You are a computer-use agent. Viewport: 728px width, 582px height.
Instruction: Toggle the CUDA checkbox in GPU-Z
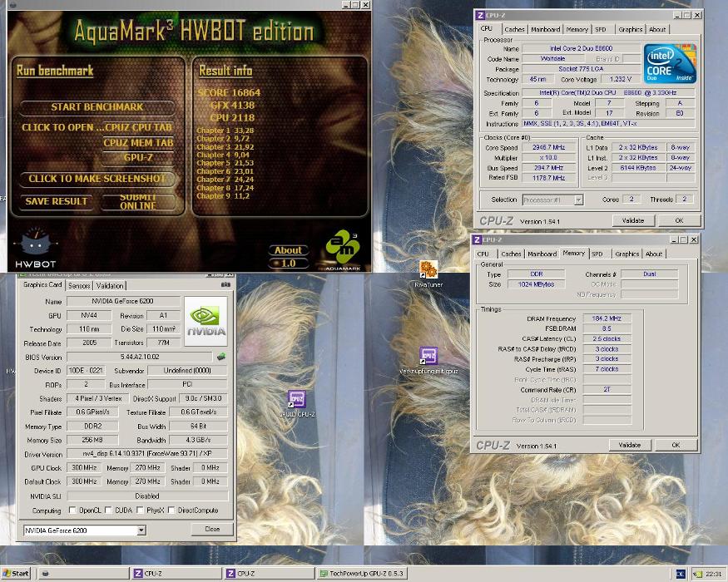point(108,510)
